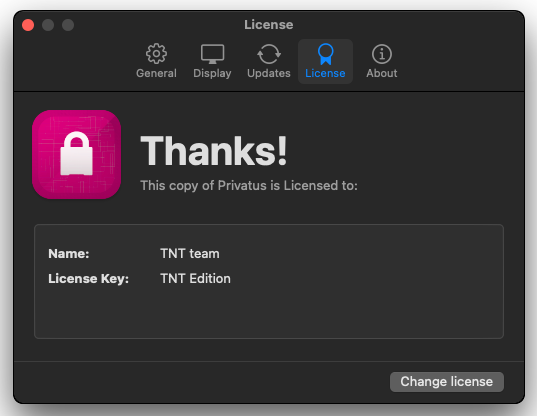Switch to the Display tab label
This screenshot has width=537, height=416.
click(212, 73)
